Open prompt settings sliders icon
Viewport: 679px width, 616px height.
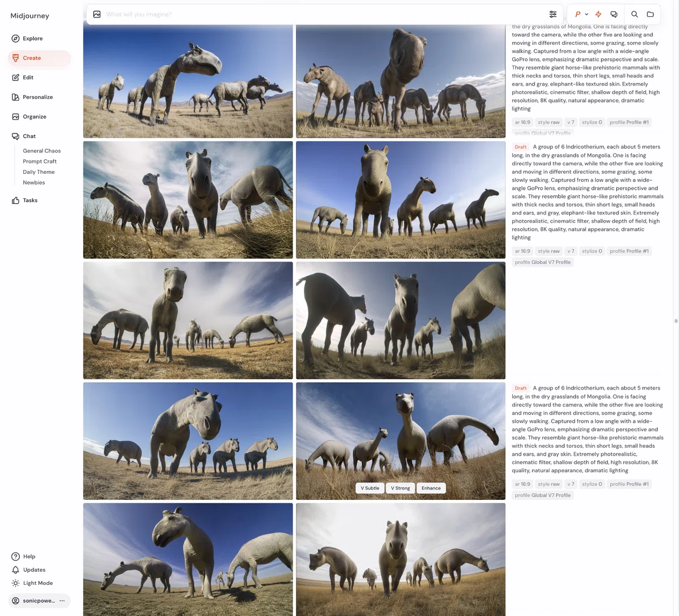[x=553, y=14]
